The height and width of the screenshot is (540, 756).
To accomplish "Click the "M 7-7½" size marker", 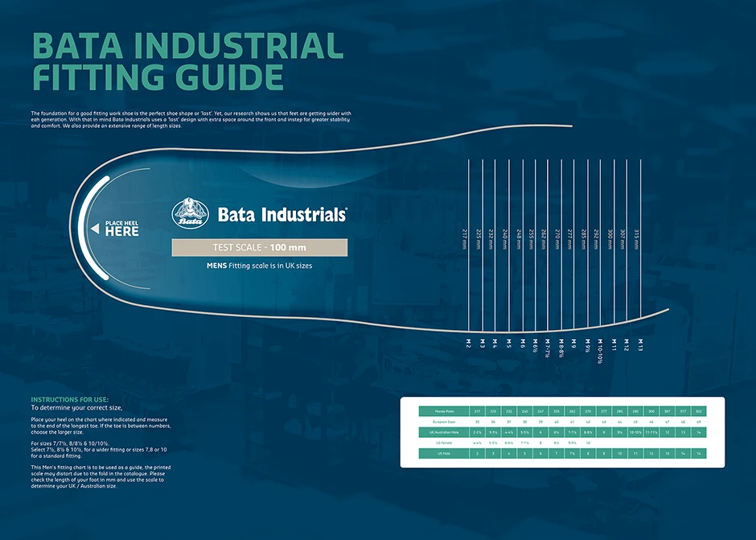I will 547,348.
